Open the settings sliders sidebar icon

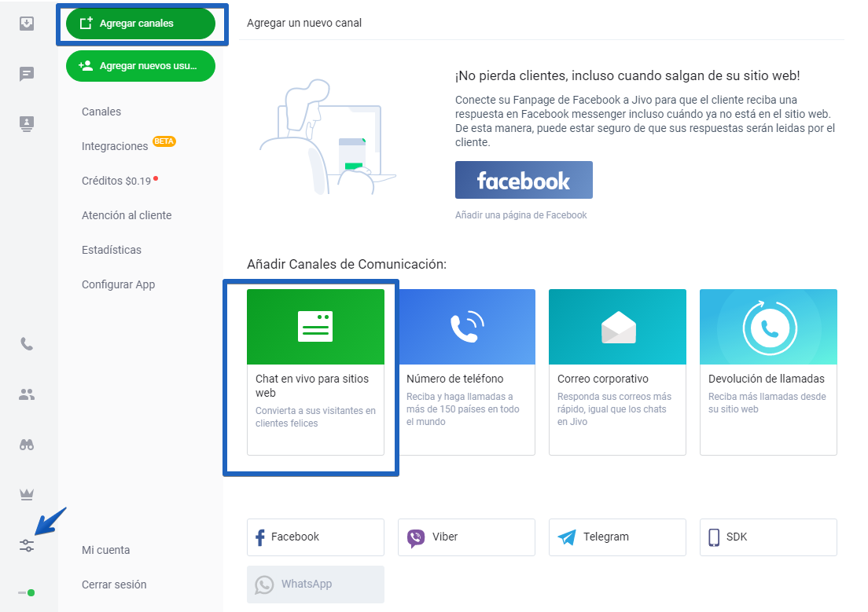click(x=27, y=545)
